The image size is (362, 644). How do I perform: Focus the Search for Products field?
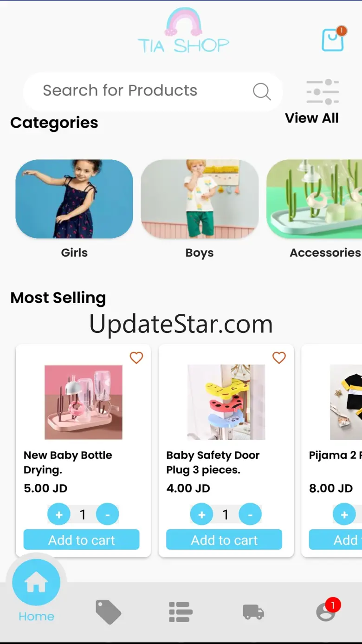tap(153, 91)
